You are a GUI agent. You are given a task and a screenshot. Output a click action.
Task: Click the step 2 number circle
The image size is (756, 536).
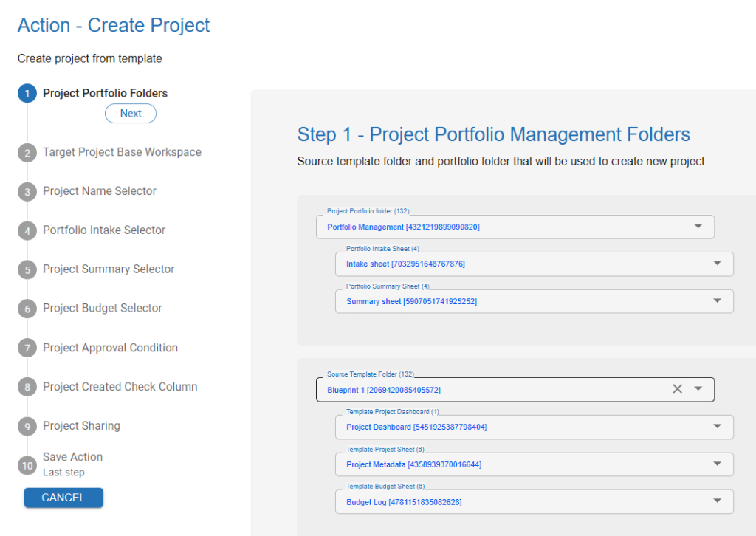click(27, 153)
